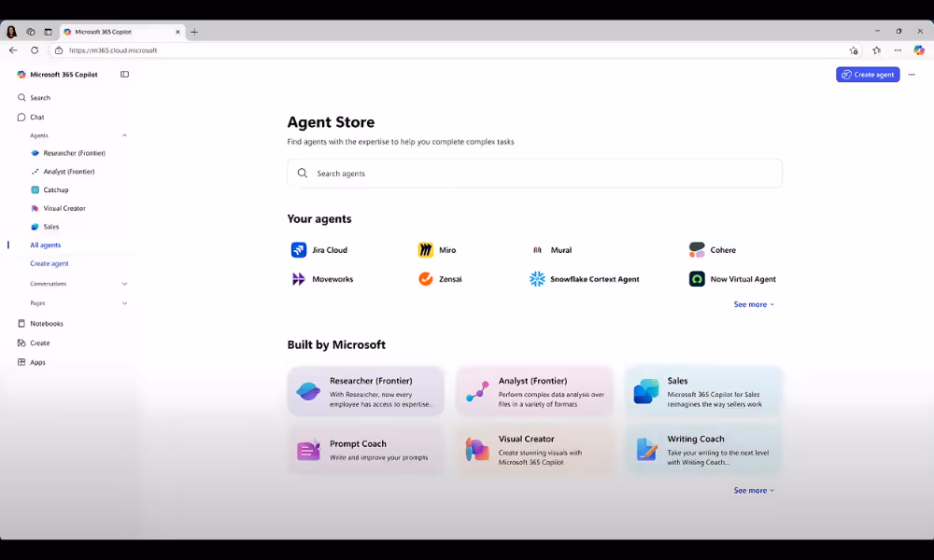Open browser settings and more menu
Screen dimensions: 934x560
(898, 50)
